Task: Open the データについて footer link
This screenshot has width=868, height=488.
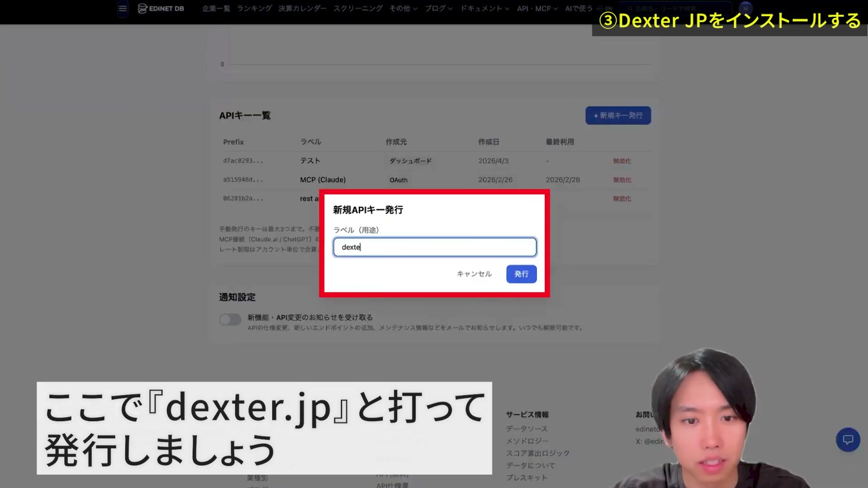Action: point(530,465)
